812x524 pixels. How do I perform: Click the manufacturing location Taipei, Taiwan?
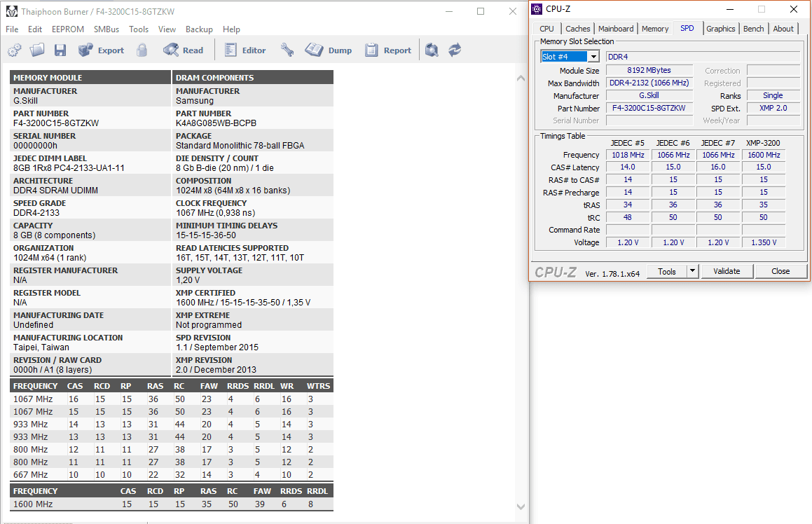point(41,347)
